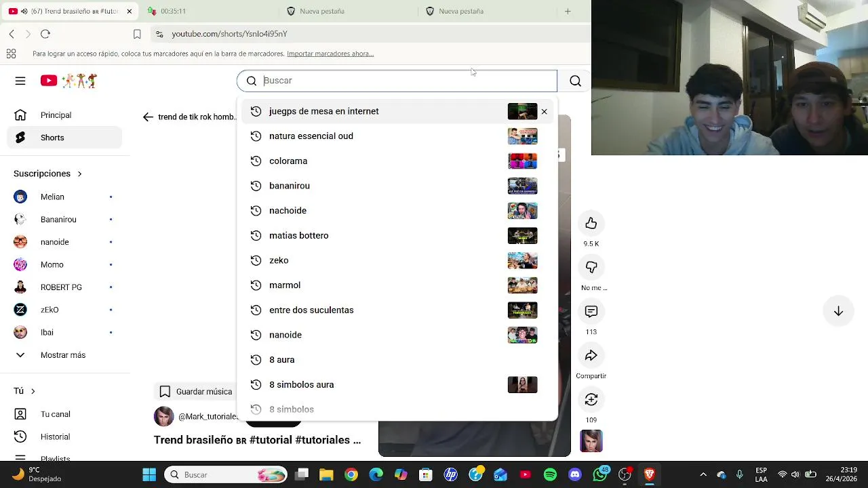This screenshot has height=488, width=868.
Task: Show hidden system tray icons
Action: tap(703, 474)
